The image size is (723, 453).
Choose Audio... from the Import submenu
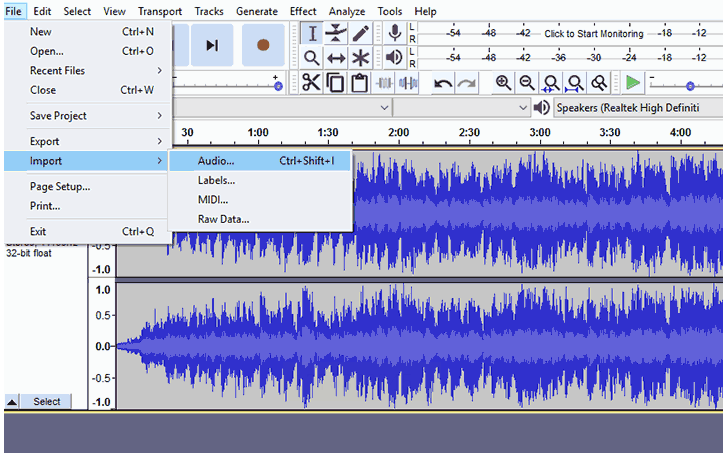point(216,161)
